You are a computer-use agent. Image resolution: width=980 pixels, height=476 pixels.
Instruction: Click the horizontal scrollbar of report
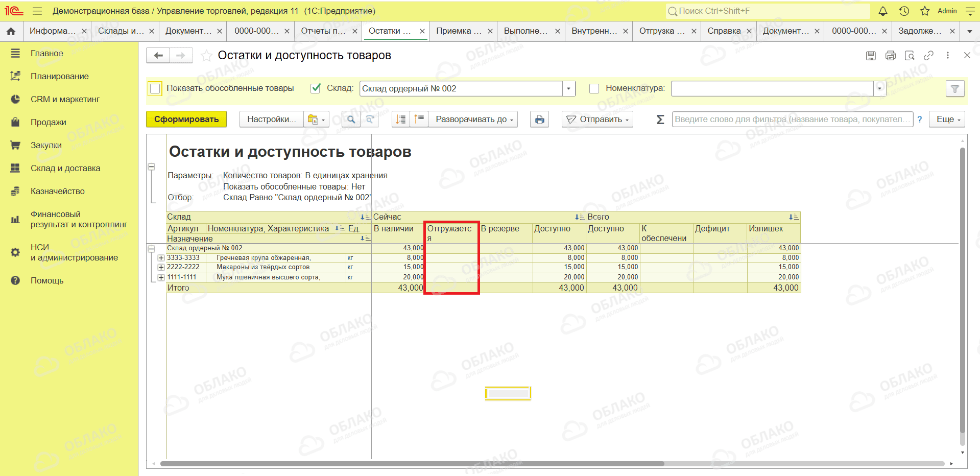pyautogui.click(x=412, y=464)
